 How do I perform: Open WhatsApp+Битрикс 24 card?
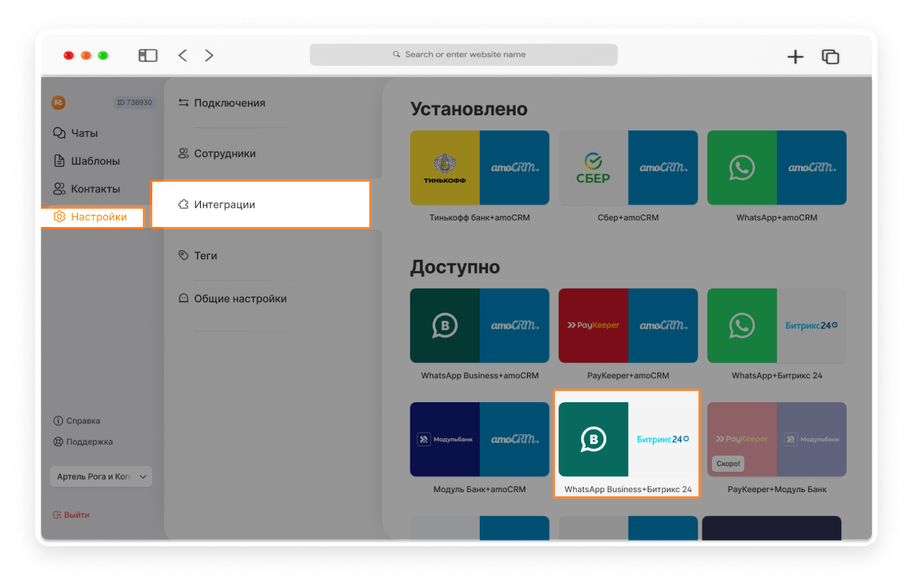pos(777,325)
